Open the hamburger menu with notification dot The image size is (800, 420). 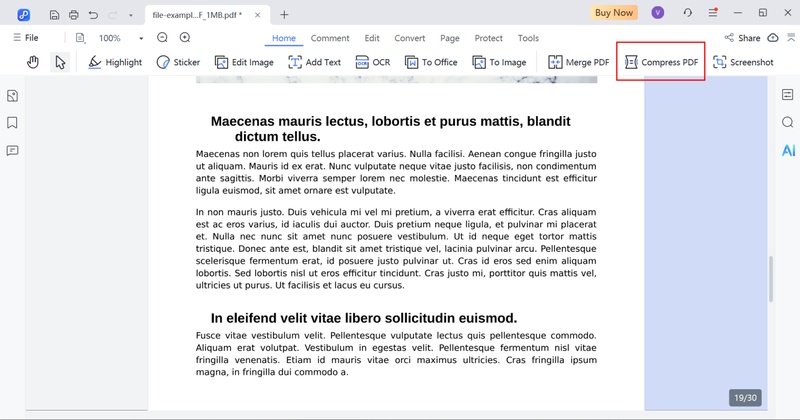713,13
